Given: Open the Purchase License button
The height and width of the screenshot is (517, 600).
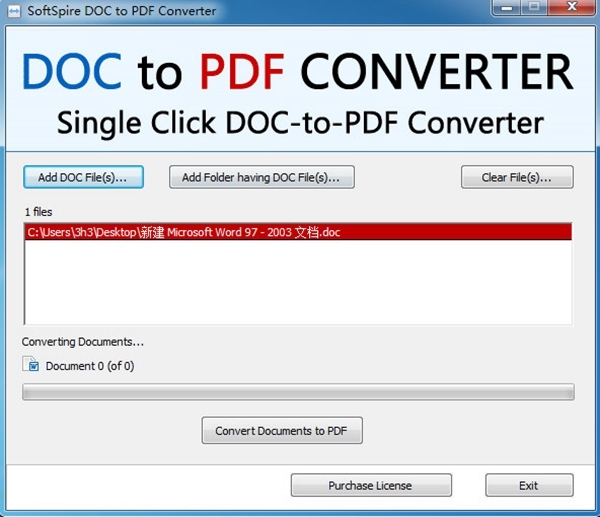Looking at the screenshot, I should (x=371, y=485).
